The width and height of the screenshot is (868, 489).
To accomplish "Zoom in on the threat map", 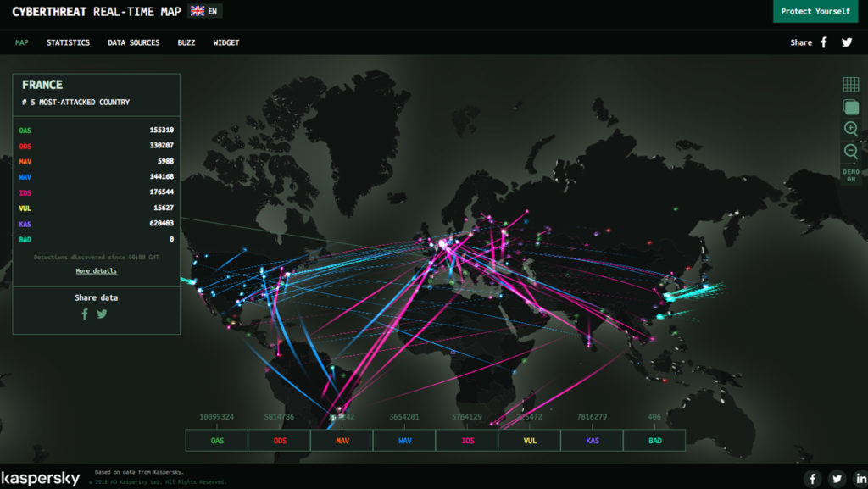I will 851,128.
